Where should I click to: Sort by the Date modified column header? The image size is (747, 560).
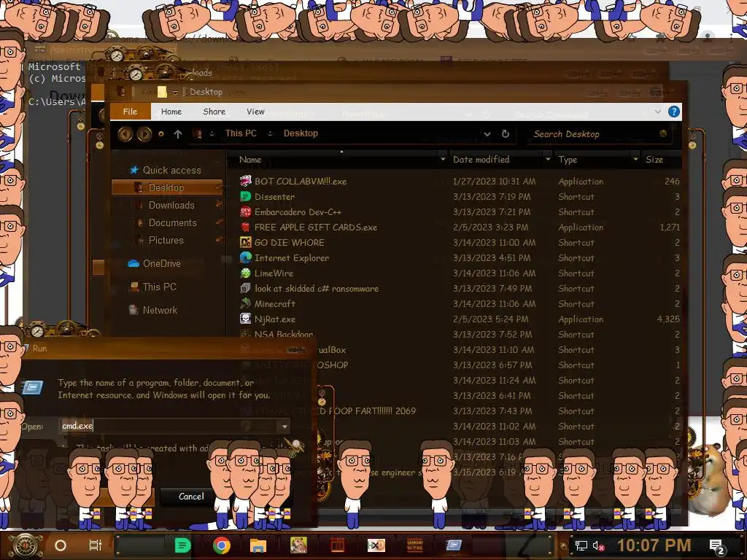(481, 160)
